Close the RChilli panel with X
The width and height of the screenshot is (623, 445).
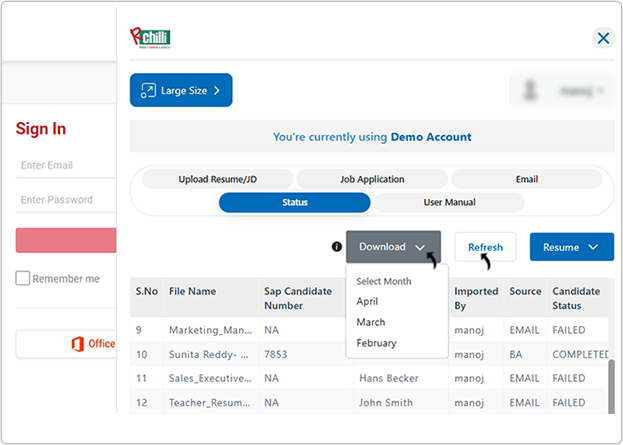(603, 38)
